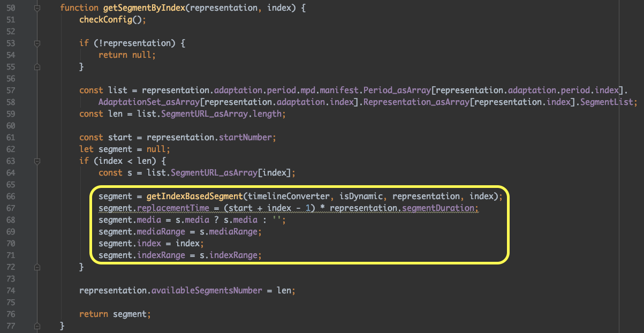644x333 pixels.
Task: Click 'const start' declaration on line 61
Action: tap(105, 138)
